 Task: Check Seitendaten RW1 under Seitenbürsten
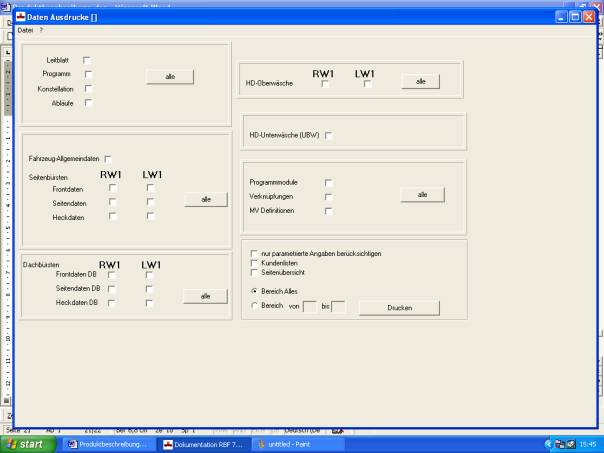point(112,202)
